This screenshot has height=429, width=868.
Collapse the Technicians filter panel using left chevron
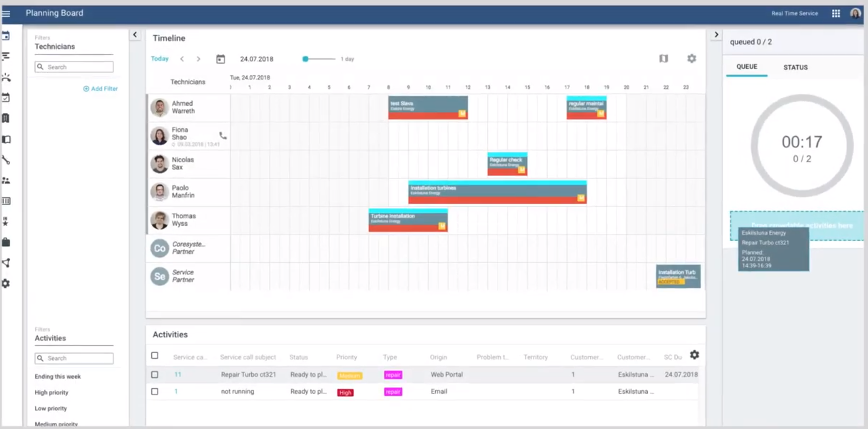pos(135,35)
